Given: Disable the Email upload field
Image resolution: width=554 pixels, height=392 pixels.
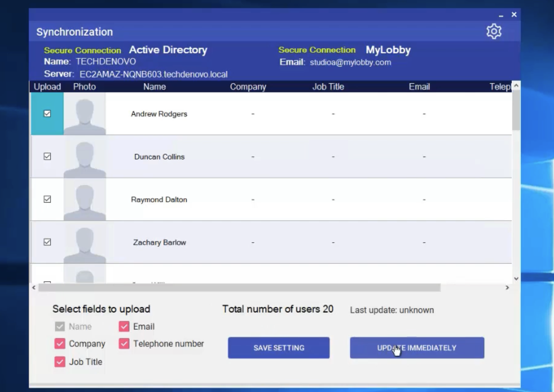Looking at the screenshot, I should (124, 326).
